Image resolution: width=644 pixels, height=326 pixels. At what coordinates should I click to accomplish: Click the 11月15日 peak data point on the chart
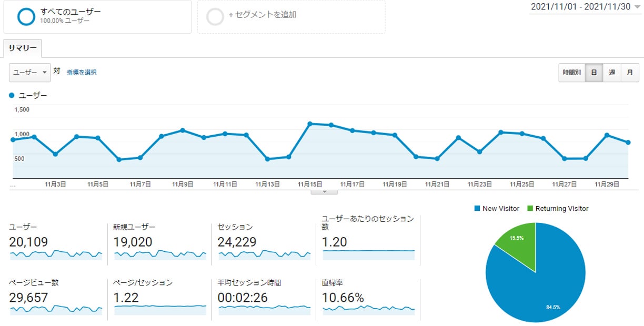309,123
